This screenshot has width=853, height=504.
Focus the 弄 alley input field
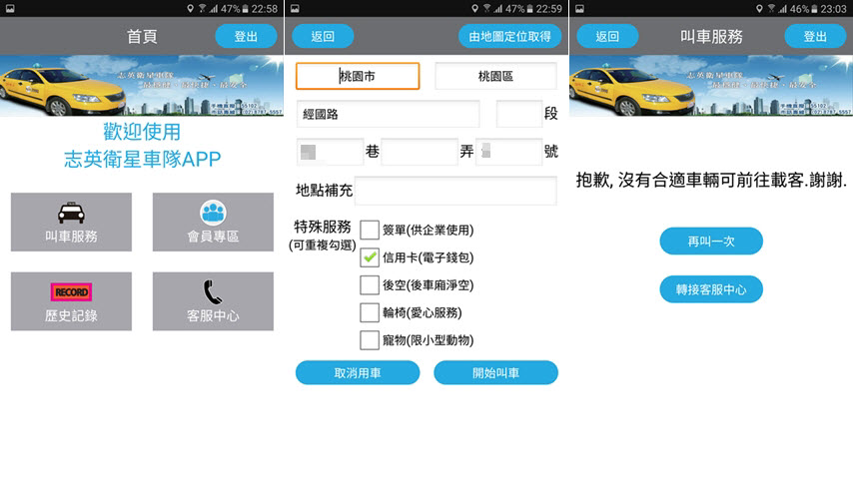click(419, 152)
